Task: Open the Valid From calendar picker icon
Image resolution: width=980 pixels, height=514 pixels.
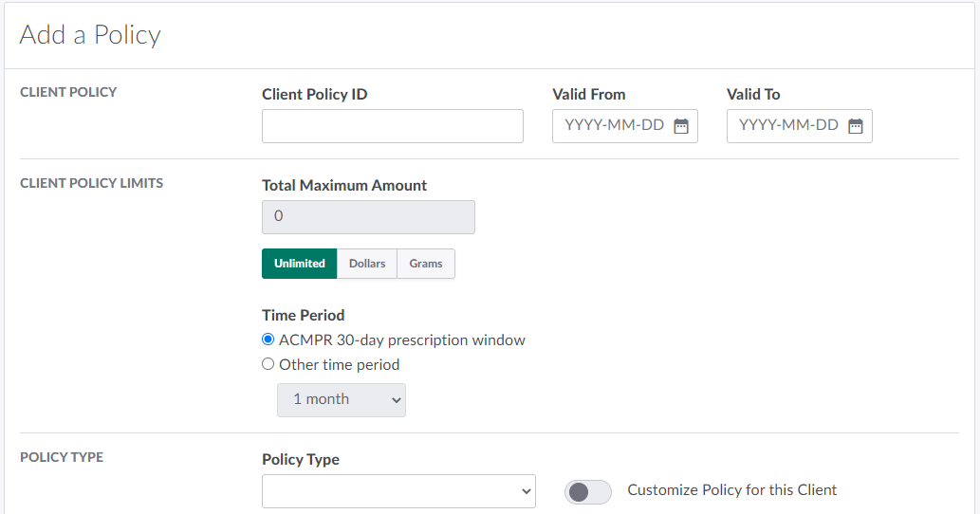Action: 681,126
